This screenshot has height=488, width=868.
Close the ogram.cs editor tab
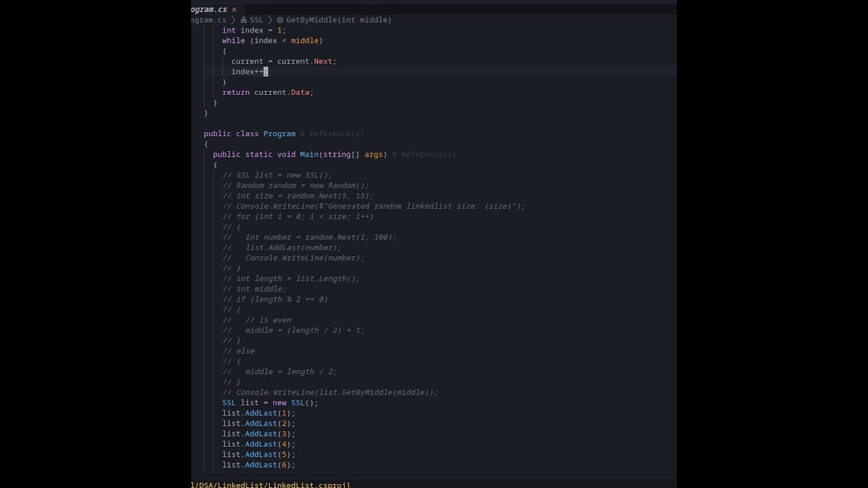point(234,9)
